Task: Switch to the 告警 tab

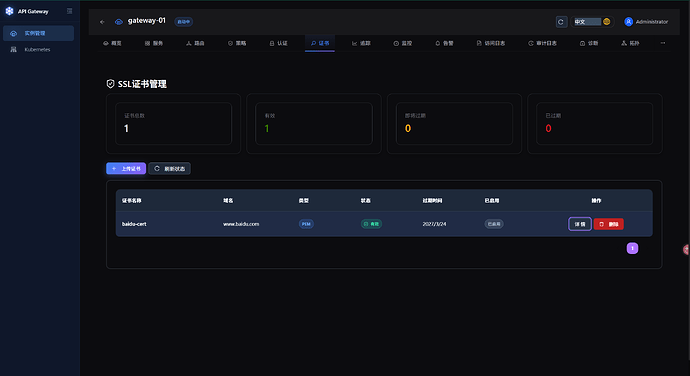Action: click(x=444, y=43)
